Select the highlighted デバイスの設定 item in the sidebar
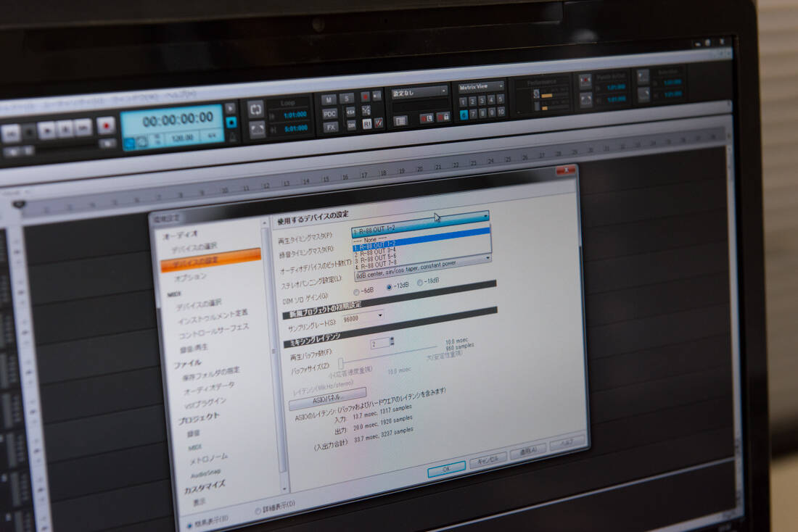The height and width of the screenshot is (532, 798). click(x=210, y=259)
